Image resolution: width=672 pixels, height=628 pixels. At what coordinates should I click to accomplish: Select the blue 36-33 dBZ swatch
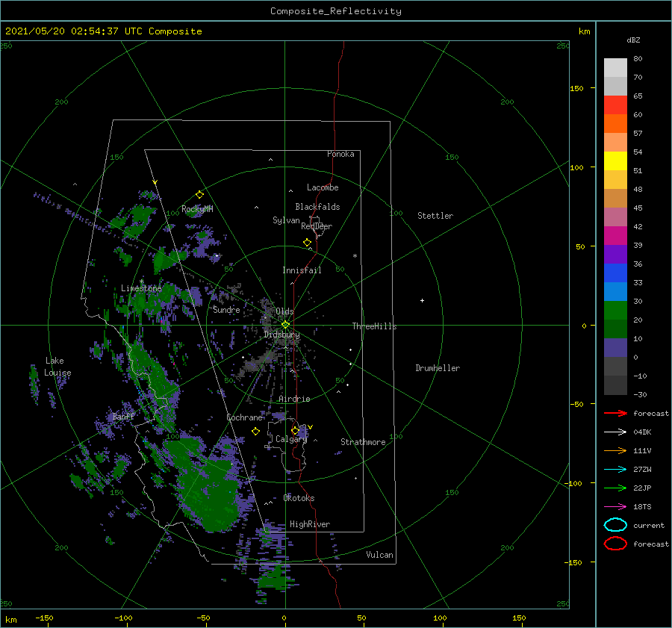[615, 273]
